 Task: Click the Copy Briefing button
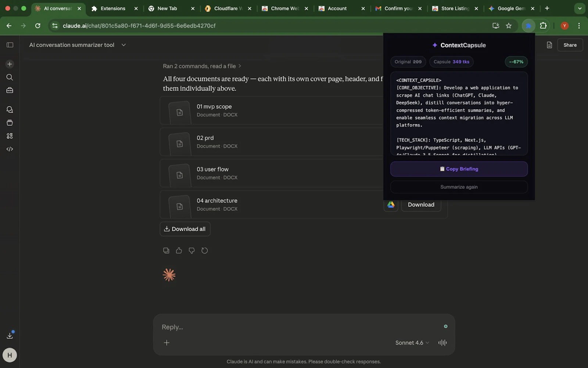click(459, 169)
